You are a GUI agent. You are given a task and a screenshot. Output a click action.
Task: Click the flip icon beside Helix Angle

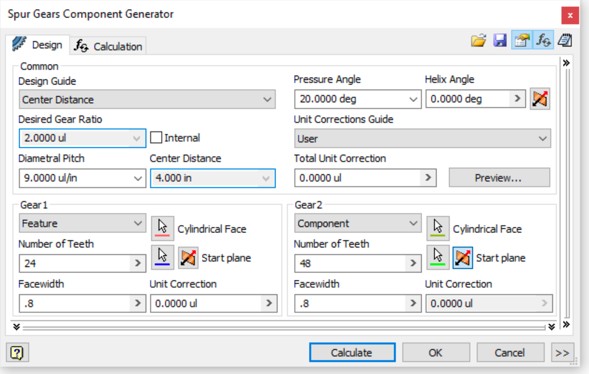[x=540, y=99]
